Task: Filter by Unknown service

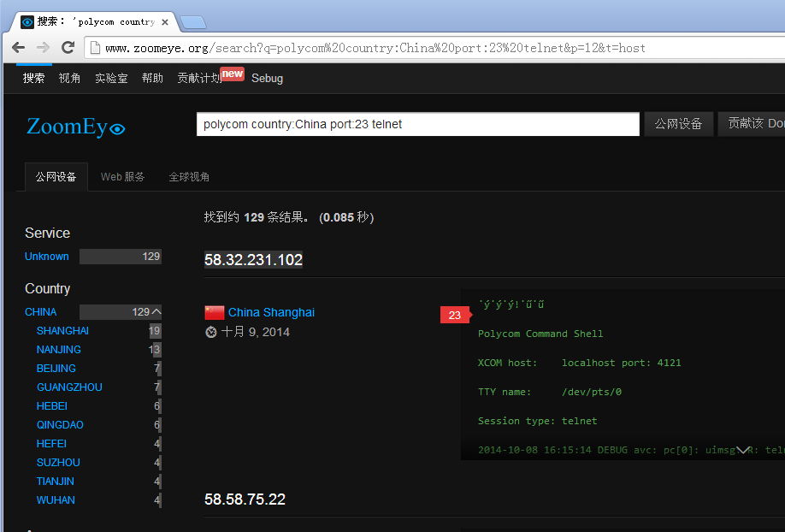Action: coord(47,257)
